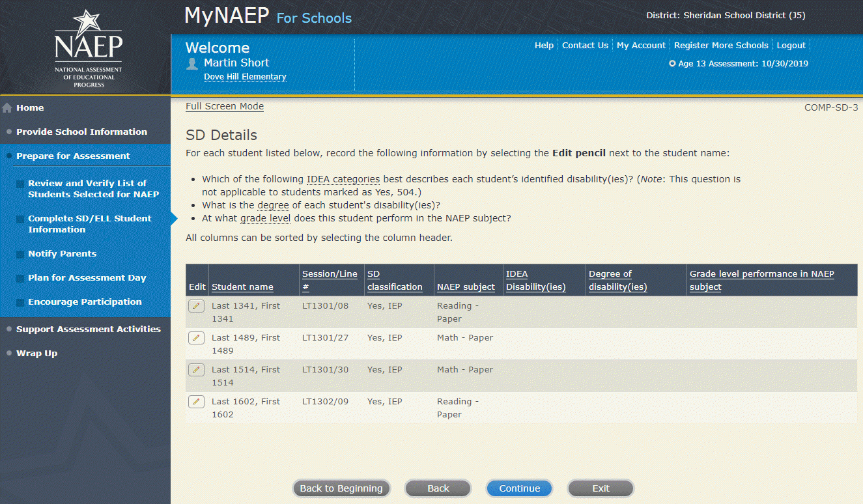Viewport: 863px width, 504px height.
Task: Open the Wrap Up section
Action: click(x=36, y=354)
